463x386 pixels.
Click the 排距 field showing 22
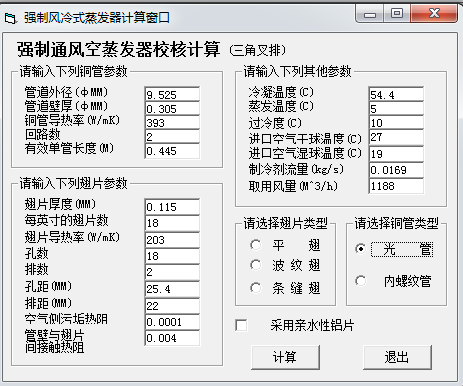(x=172, y=305)
